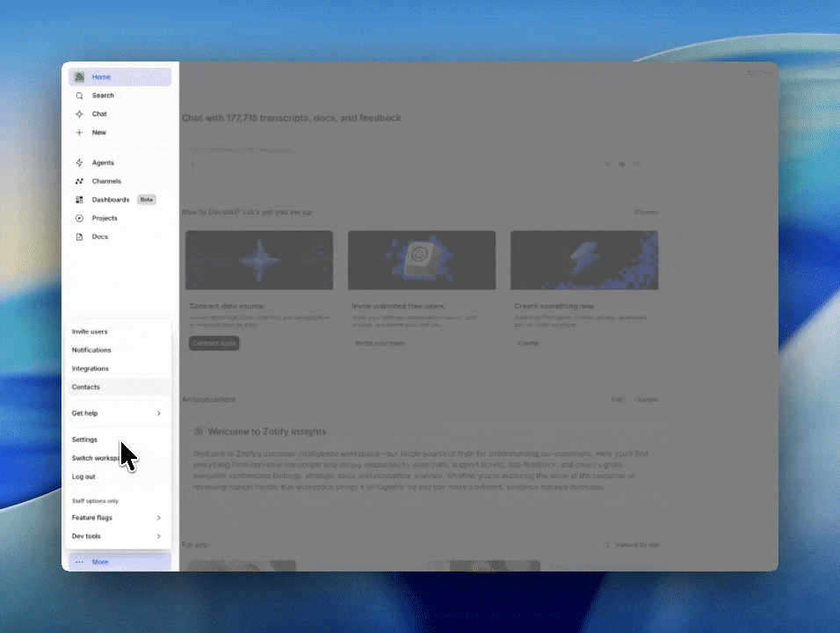Click Edit beside the Announcement heading
This screenshot has width=840, height=633.
click(x=617, y=399)
